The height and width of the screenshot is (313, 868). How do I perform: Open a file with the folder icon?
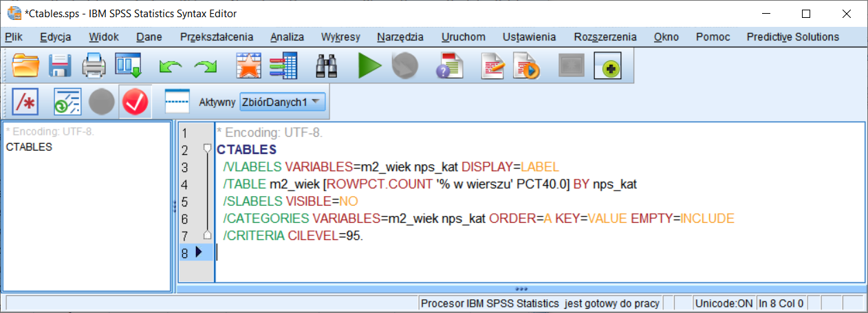click(27, 67)
